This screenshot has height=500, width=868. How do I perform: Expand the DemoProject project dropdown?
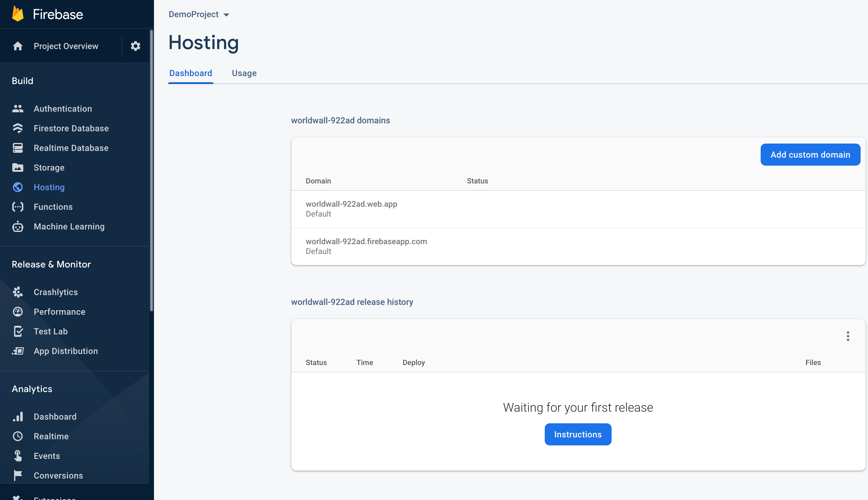(x=199, y=14)
